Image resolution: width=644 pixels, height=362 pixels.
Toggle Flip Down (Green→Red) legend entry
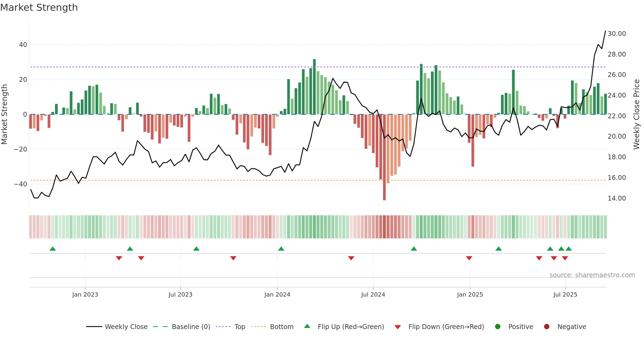[x=440, y=327]
